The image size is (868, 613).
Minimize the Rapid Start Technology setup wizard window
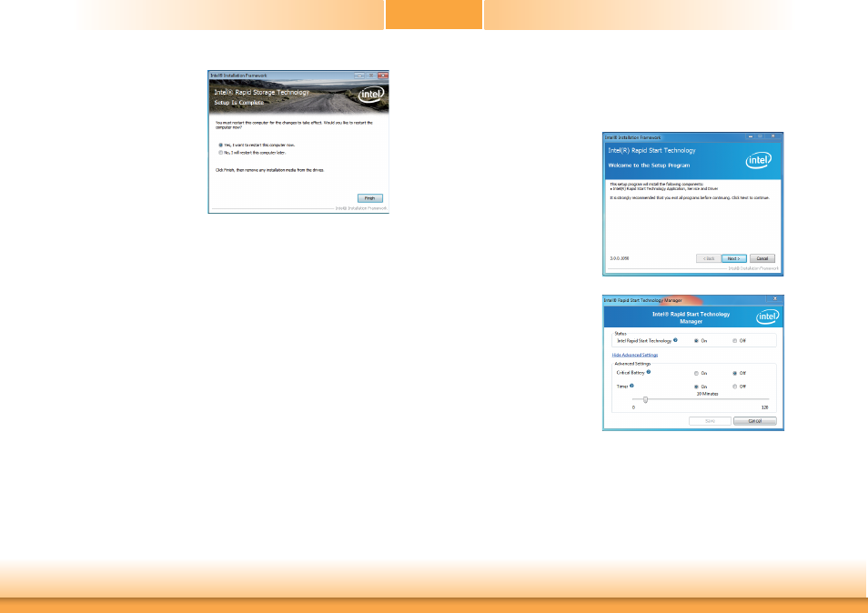tap(751, 136)
